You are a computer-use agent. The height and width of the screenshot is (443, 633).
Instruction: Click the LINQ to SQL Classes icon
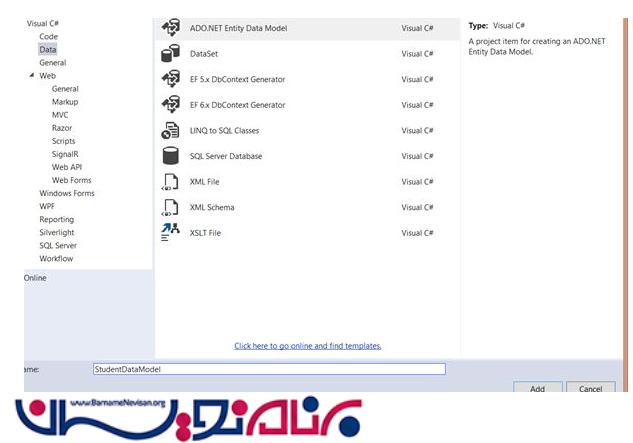[x=170, y=130]
